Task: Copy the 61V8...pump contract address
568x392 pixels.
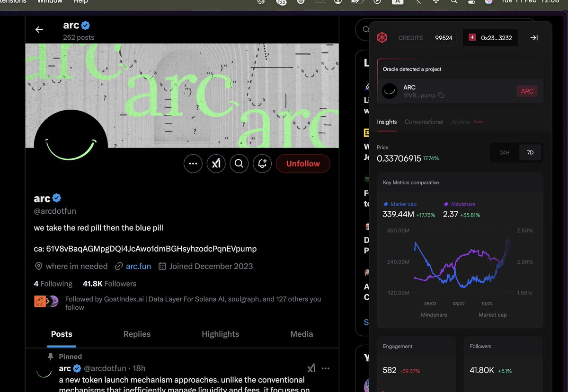Action: [441, 96]
